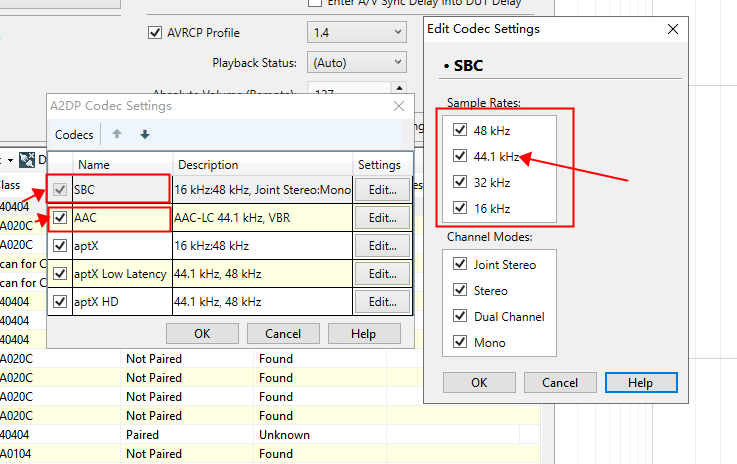Toggle the AAC codec checkbox
Image resolution: width=737 pixels, height=464 pixels.
60,218
